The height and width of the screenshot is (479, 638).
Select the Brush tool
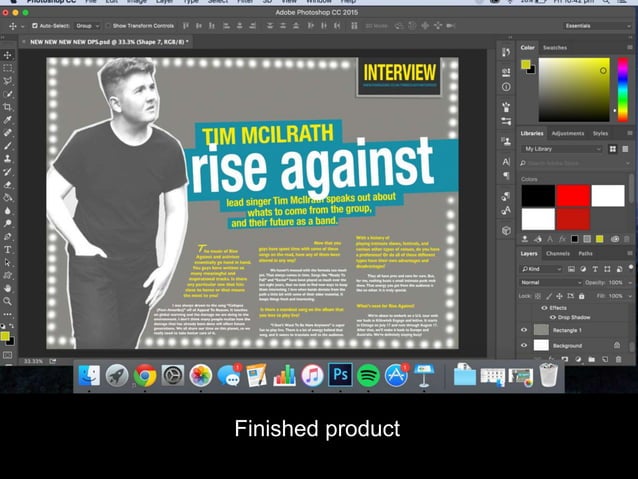click(8, 145)
